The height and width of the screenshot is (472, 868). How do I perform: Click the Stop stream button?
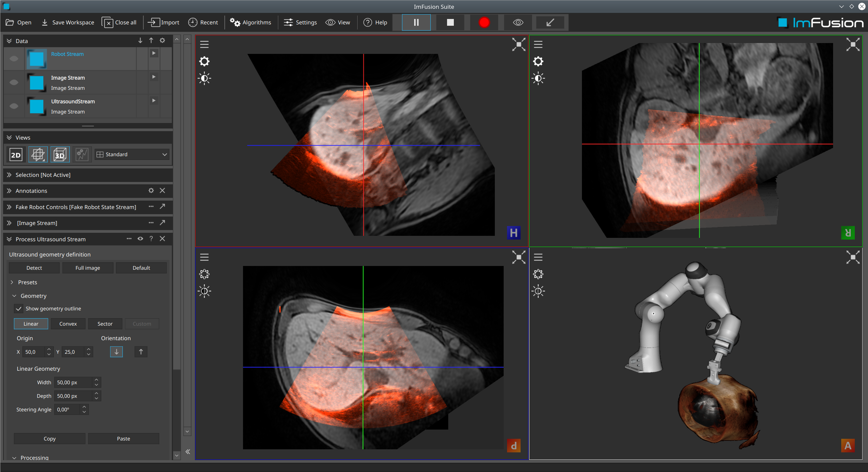(450, 22)
